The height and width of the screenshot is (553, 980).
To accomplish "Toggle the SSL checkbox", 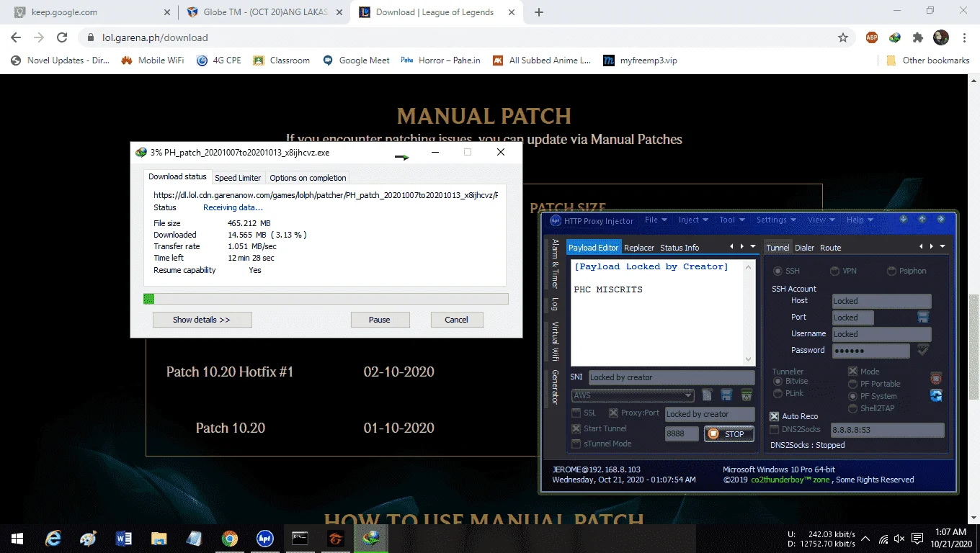I will point(576,413).
